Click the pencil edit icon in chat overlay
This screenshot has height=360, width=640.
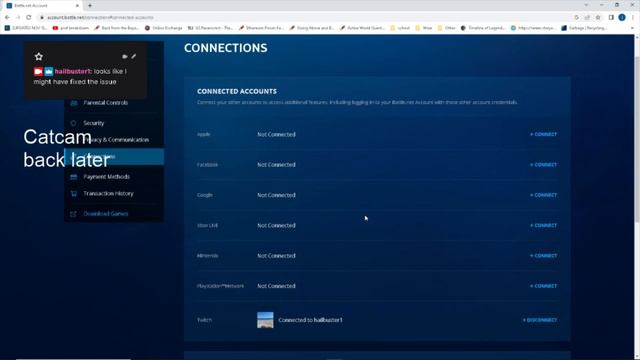coord(134,56)
